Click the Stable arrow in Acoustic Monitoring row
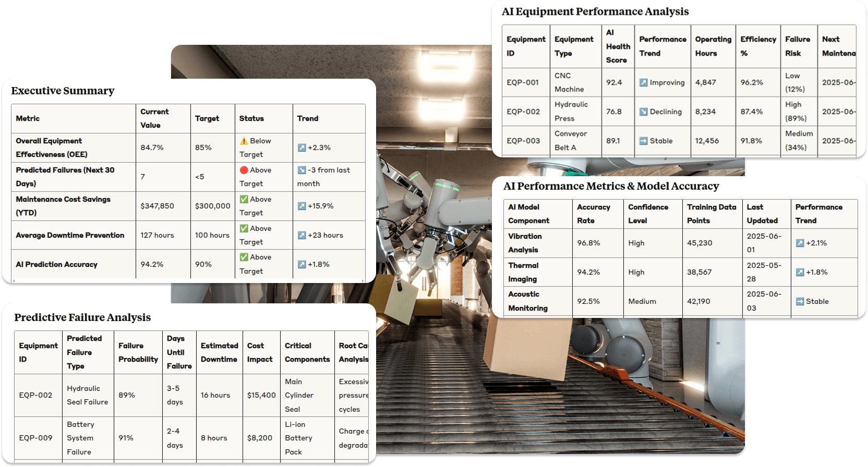 (800, 301)
